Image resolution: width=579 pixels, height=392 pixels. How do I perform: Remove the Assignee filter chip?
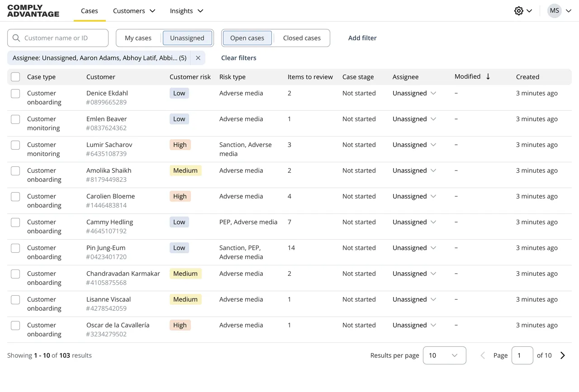pos(198,58)
